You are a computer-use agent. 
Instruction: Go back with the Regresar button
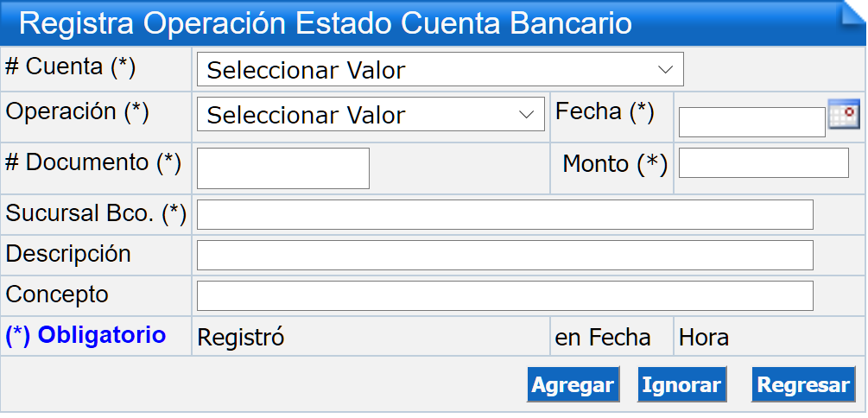804,385
